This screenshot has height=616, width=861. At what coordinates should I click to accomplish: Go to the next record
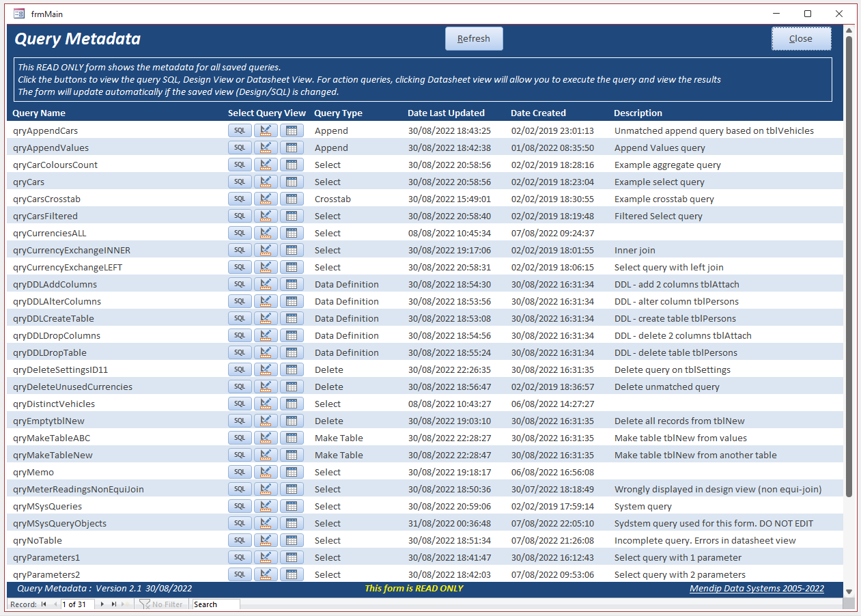pyautogui.click(x=102, y=604)
